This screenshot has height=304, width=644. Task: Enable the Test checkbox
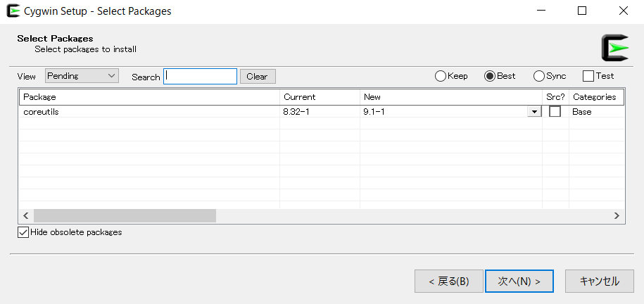pyautogui.click(x=588, y=76)
